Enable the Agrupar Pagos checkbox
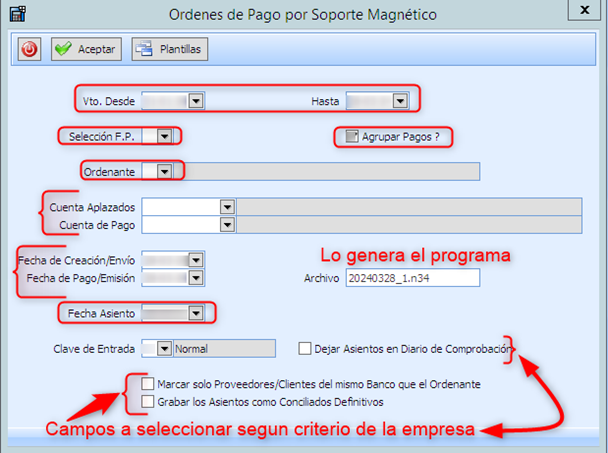 (x=350, y=137)
